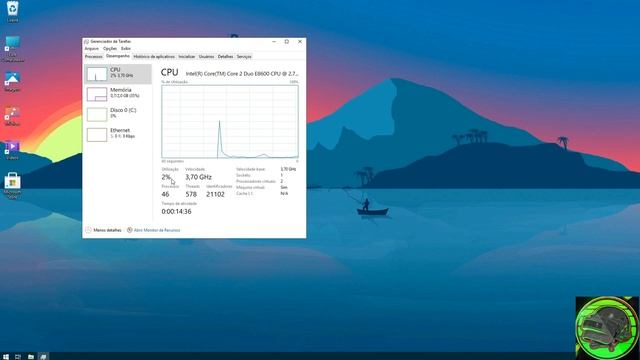The height and width of the screenshot is (360, 640).
Task: Select the Disco 0 (C:) mini graph
Action: 97,114
